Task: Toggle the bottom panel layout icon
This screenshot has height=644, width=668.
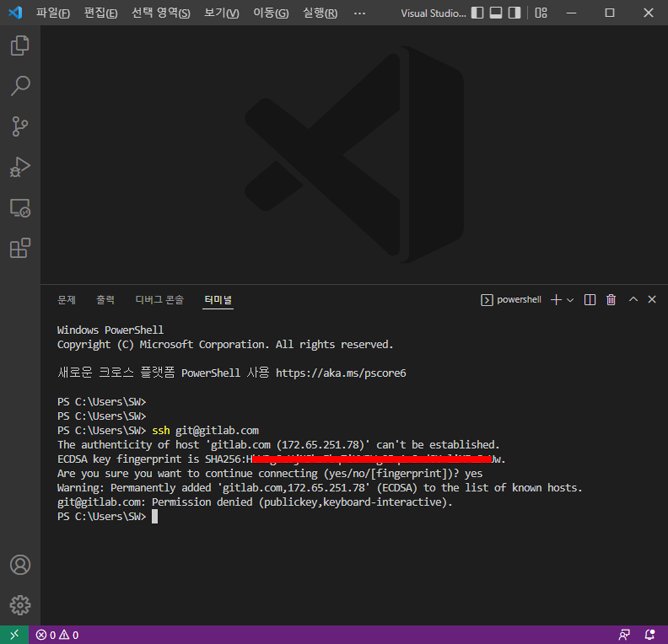Action: coord(496,12)
